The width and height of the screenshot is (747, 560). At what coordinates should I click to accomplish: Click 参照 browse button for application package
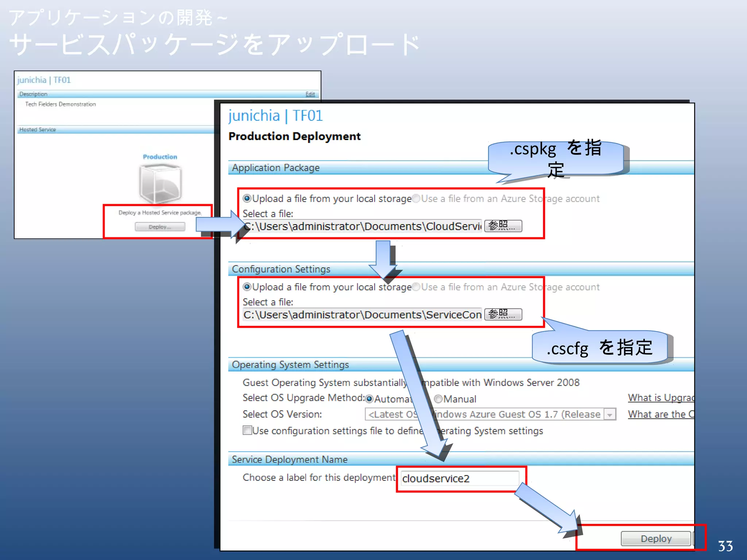503,226
